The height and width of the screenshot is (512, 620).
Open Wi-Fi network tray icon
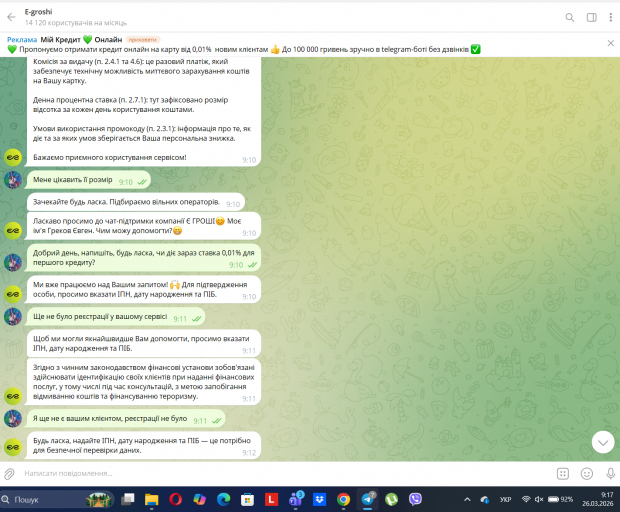[526, 499]
